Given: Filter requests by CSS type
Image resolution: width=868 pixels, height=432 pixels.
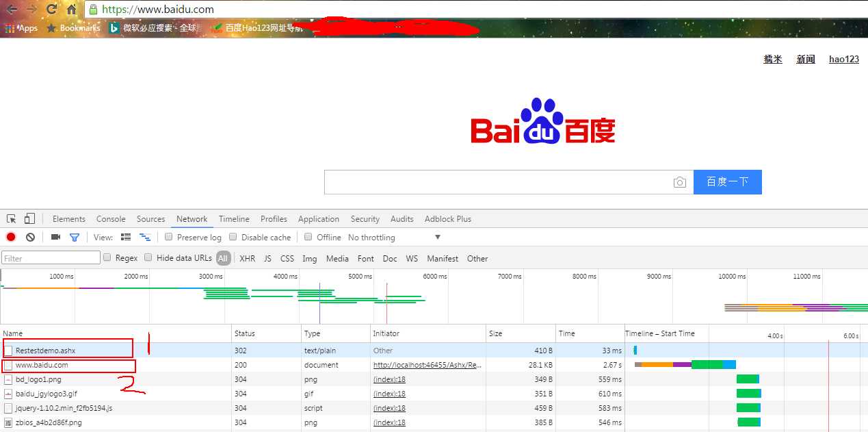Looking at the screenshot, I should (287, 259).
